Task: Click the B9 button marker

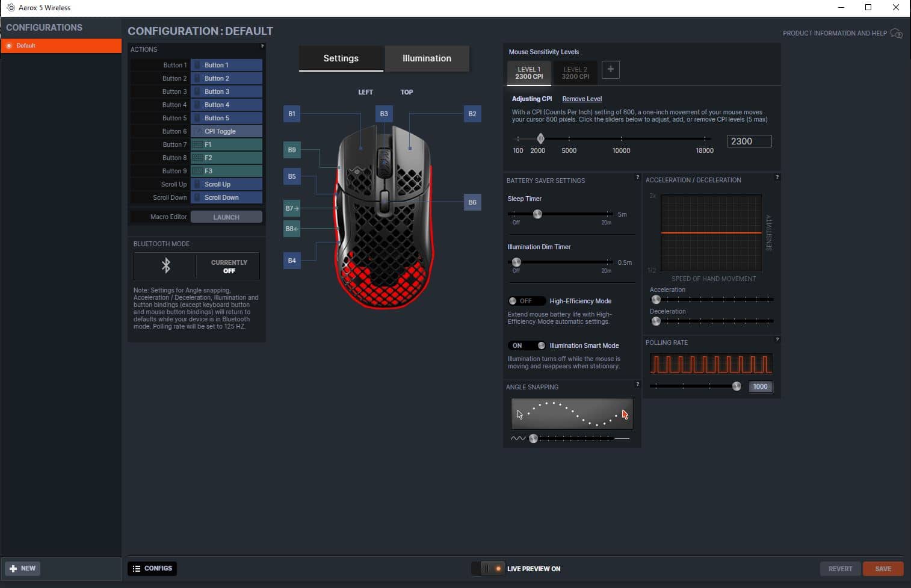Action: click(x=292, y=150)
